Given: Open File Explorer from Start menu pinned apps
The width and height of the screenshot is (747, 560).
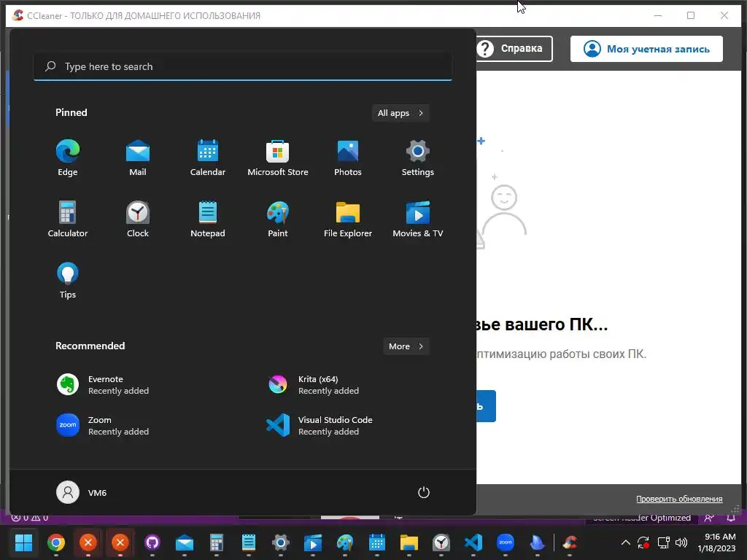Looking at the screenshot, I should point(348,219).
